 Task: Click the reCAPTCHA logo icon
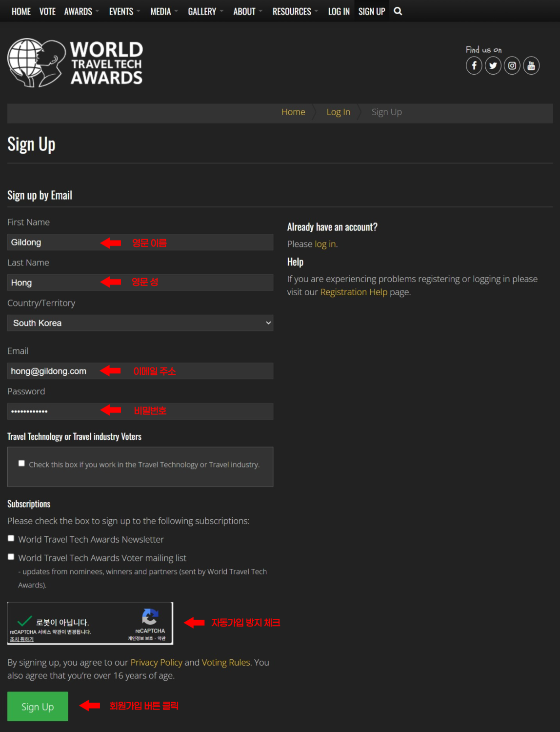pyautogui.click(x=150, y=617)
